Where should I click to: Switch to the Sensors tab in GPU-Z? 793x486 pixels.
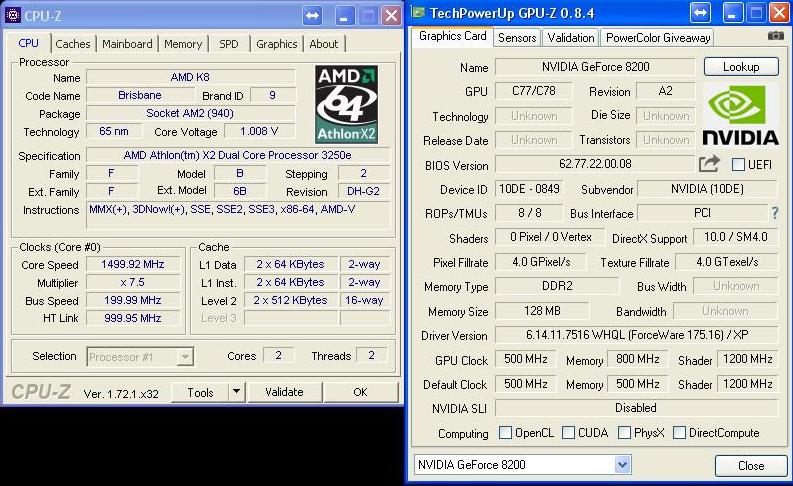point(517,37)
